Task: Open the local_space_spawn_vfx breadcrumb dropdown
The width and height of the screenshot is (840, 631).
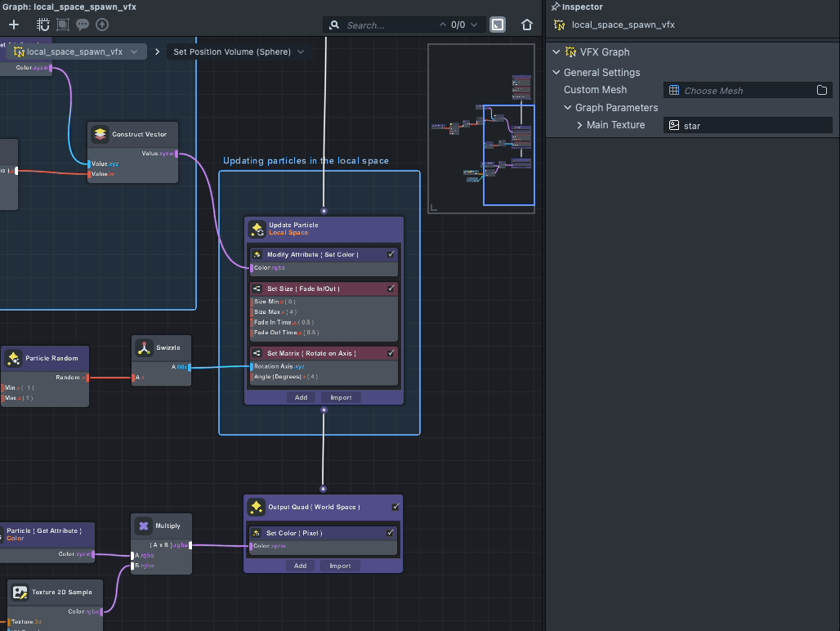Action: tap(134, 51)
